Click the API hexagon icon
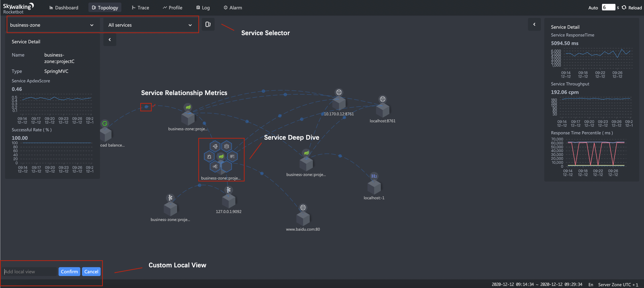644x288 pixels. tap(232, 156)
